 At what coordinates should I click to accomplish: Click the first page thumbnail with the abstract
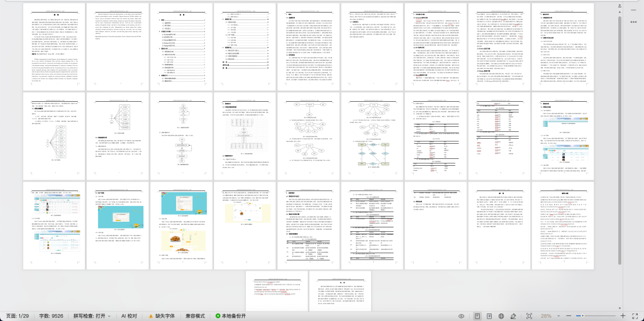pos(54,46)
